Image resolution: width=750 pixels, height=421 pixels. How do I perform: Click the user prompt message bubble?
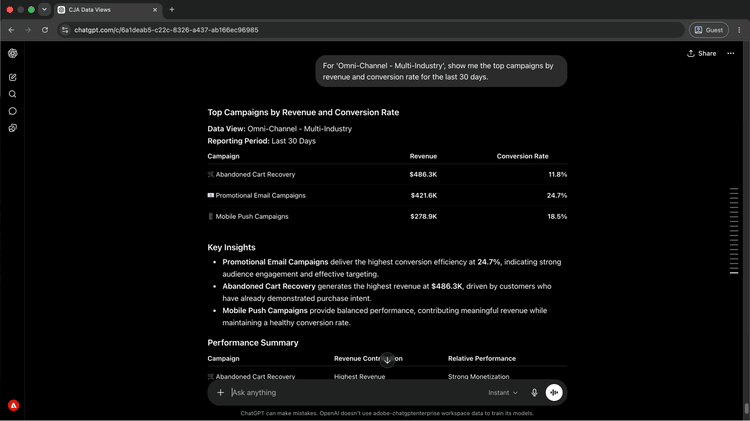point(441,71)
